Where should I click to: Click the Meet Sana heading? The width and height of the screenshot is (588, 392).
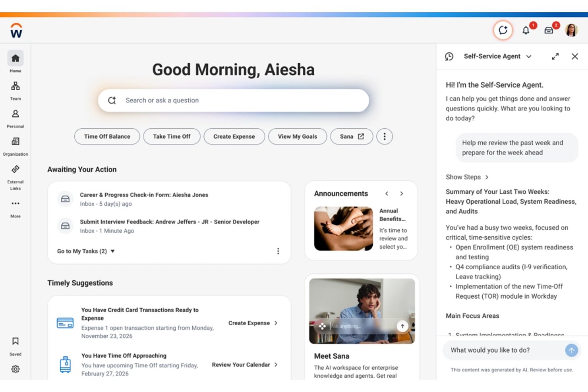tap(332, 356)
